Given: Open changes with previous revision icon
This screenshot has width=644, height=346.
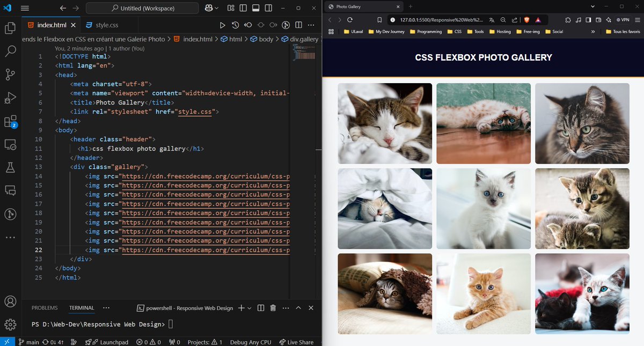Looking at the screenshot, I should pyautogui.click(x=248, y=25).
